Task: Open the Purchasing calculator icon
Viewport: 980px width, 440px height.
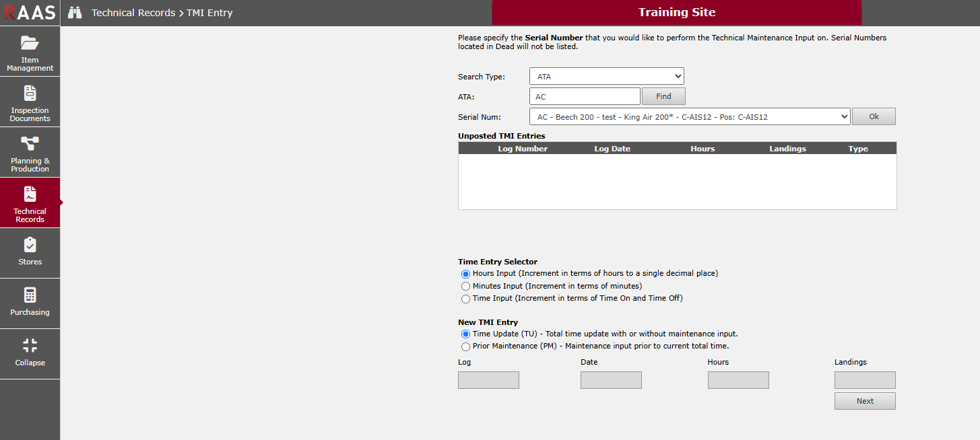Action: [30, 296]
